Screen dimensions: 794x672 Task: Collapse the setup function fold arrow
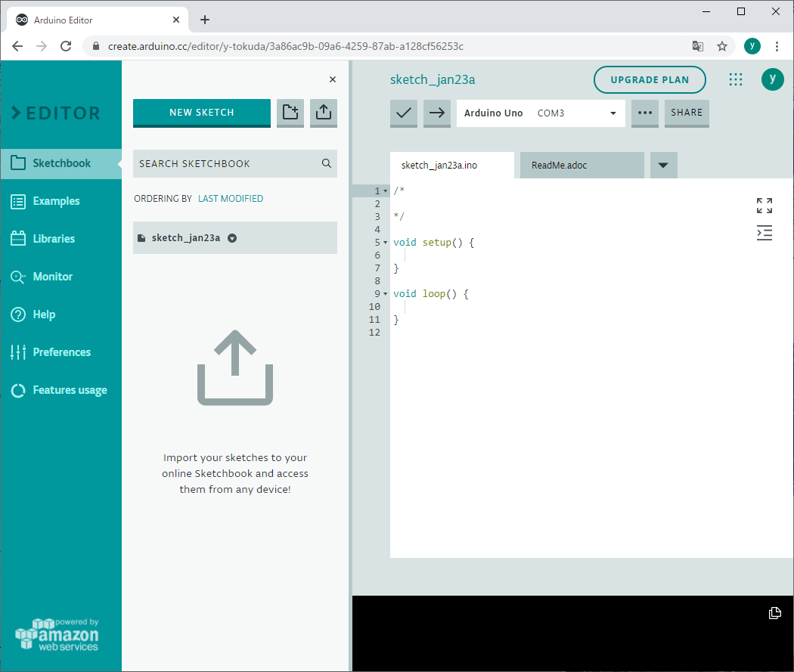386,243
